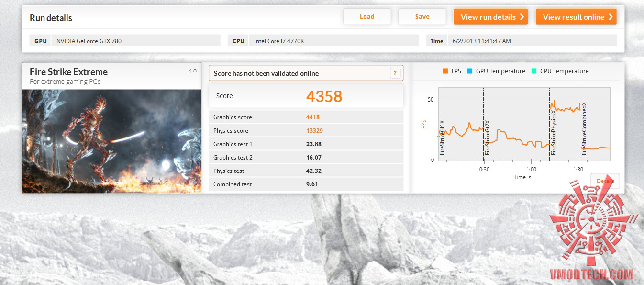Click the Graphics score label
Viewport: 644px width, 285px height.
[x=233, y=117]
